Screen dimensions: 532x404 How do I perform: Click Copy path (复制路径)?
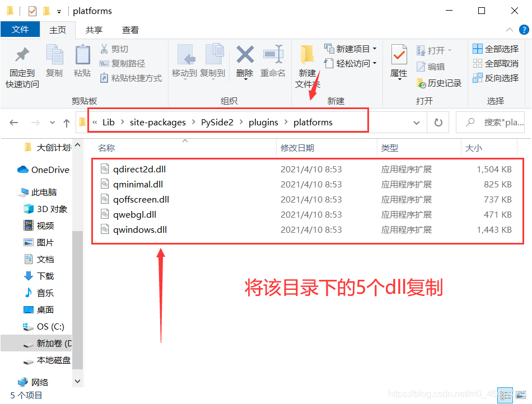(122, 63)
